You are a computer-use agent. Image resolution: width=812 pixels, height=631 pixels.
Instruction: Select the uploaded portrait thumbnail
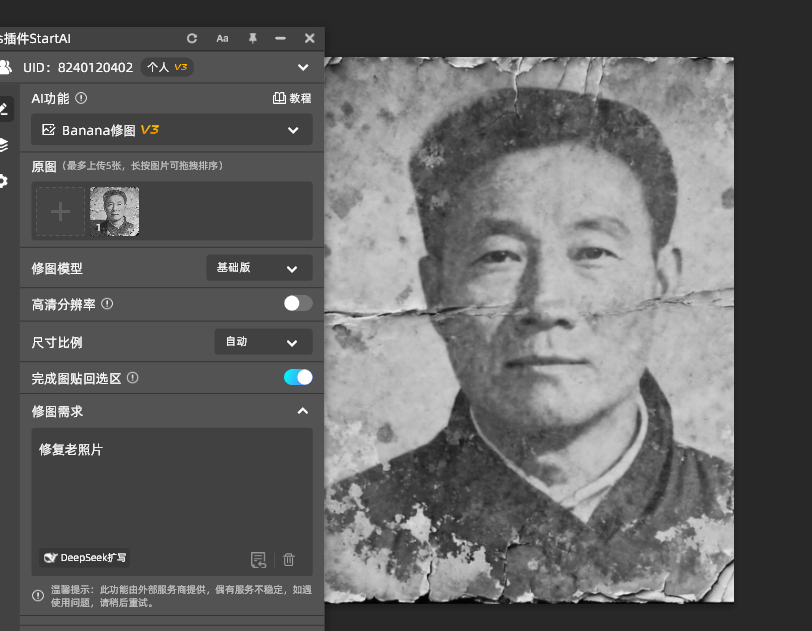(115, 211)
